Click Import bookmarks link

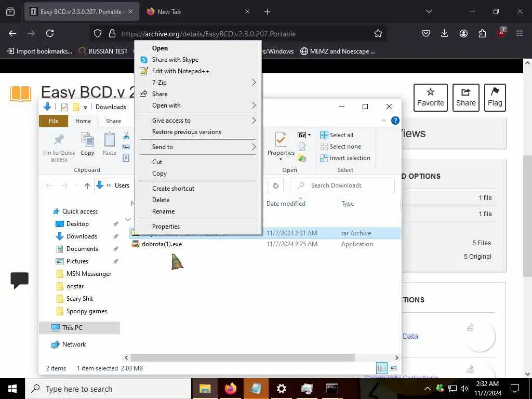[x=39, y=51]
